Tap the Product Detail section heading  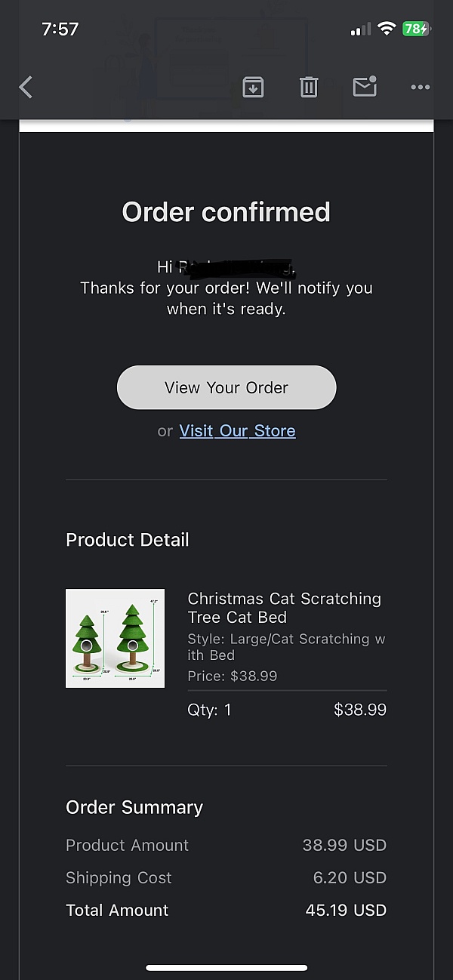128,540
